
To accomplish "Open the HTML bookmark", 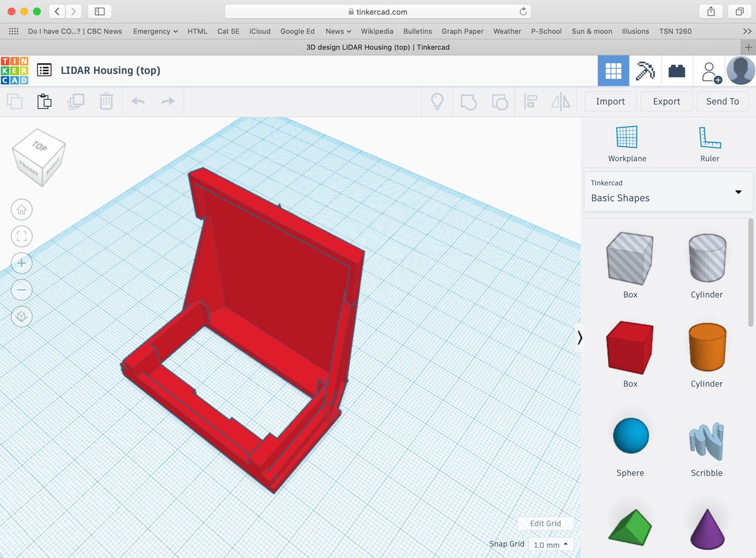I will (197, 31).
